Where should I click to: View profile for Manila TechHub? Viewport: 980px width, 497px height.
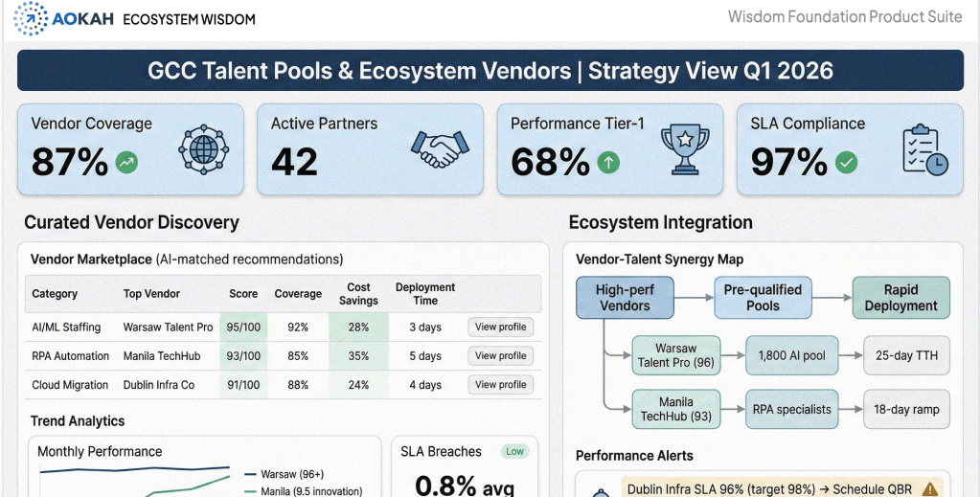pyautogui.click(x=500, y=356)
